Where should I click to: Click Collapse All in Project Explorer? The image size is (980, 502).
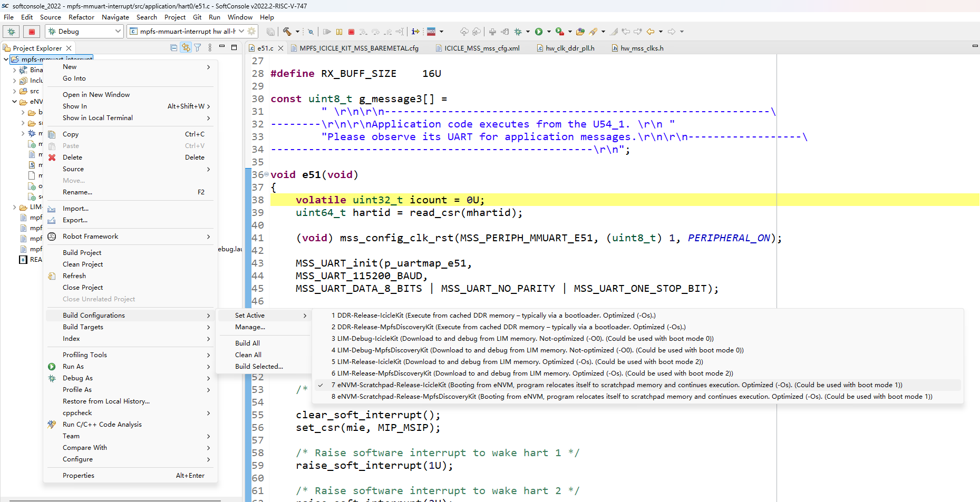click(x=174, y=48)
